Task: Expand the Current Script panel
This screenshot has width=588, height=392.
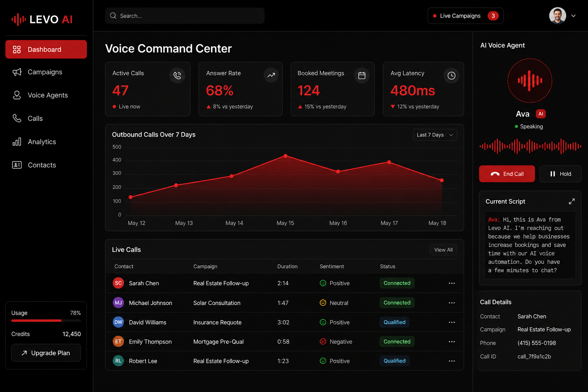Action: [572, 201]
